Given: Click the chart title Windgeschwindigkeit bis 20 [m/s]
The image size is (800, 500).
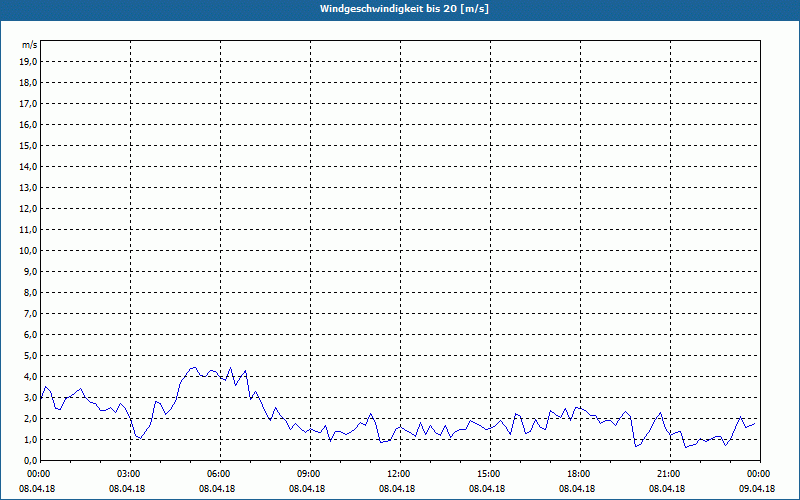Looking at the screenshot, I should coord(404,9).
